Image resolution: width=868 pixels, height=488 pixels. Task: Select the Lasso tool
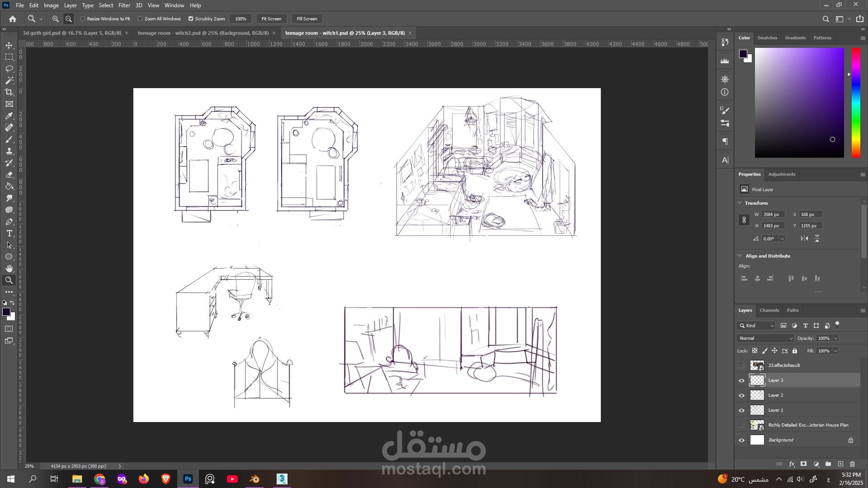tap(9, 69)
